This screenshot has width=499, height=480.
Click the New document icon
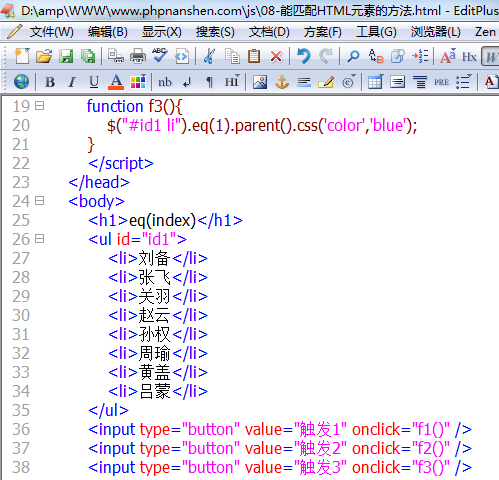tap(22, 56)
